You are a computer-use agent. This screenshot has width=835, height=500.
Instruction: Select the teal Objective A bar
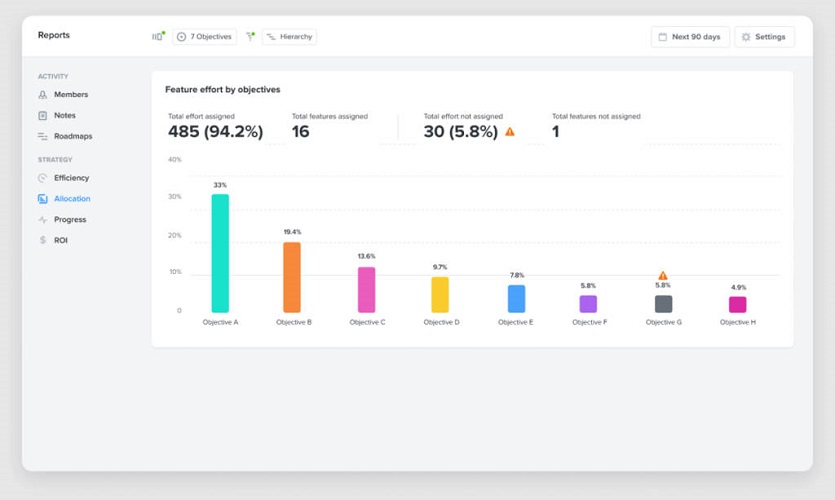pos(220,253)
